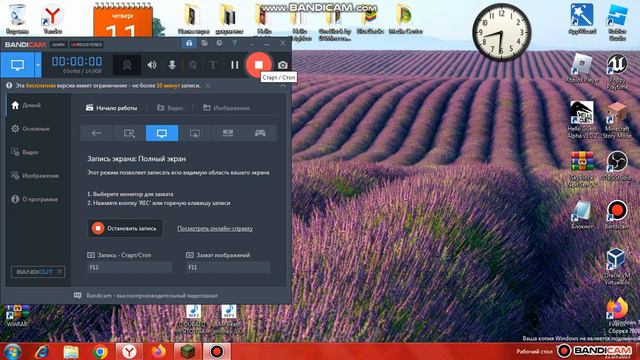
Task: Click the F11 image capture hotkey field
Action: pyautogui.click(x=228, y=267)
